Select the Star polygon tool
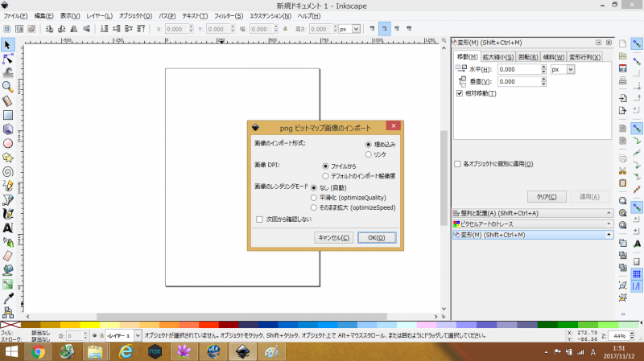644x361 pixels. [x=7, y=158]
